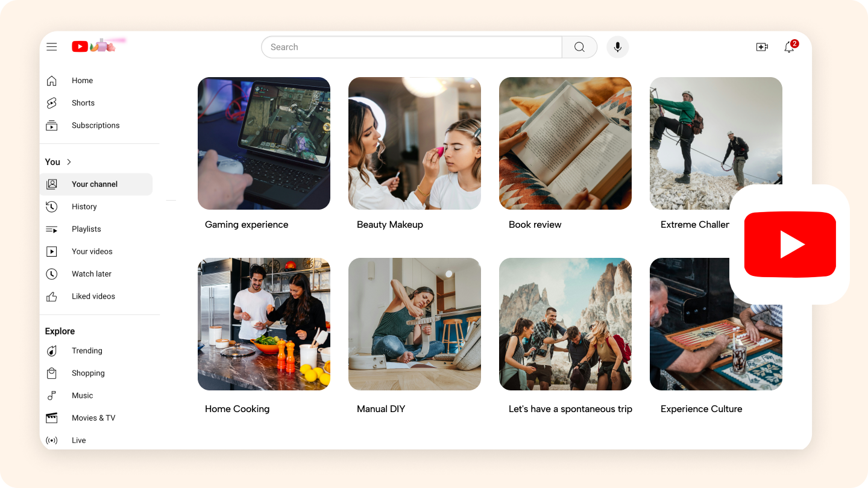Expand the You section chevron
Screen dimensions: 868x488
point(69,162)
